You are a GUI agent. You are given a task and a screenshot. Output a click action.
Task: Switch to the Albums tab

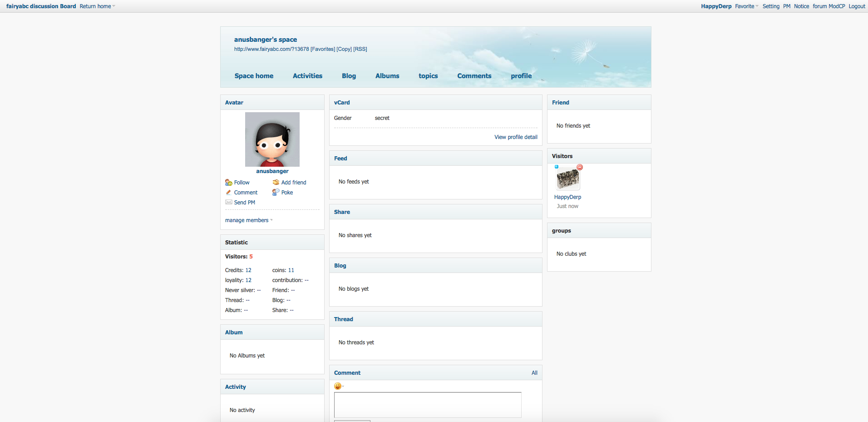tap(387, 76)
